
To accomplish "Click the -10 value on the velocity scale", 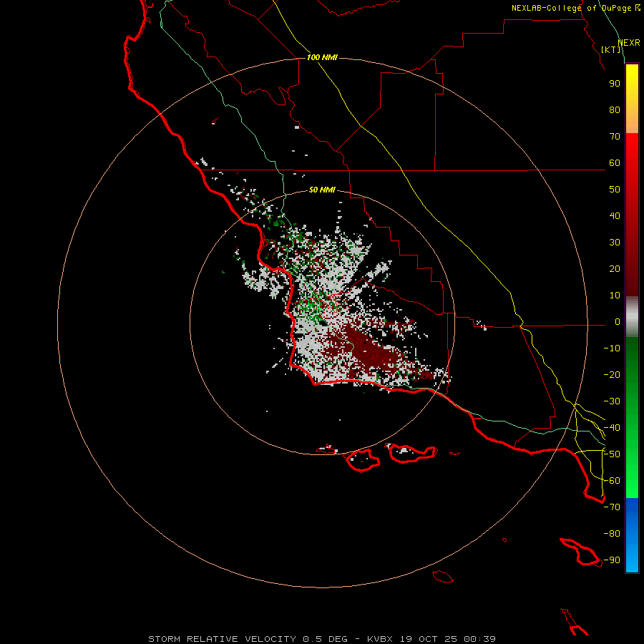I will (612, 348).
